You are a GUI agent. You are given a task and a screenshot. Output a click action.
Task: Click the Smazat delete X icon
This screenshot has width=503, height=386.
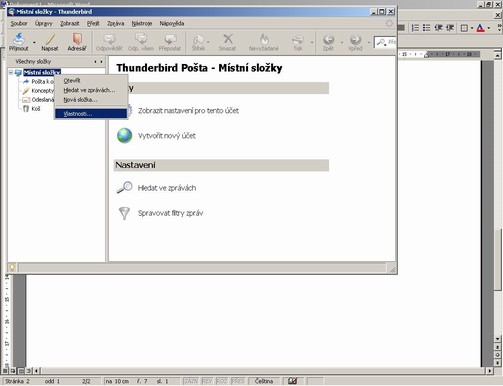228,39
